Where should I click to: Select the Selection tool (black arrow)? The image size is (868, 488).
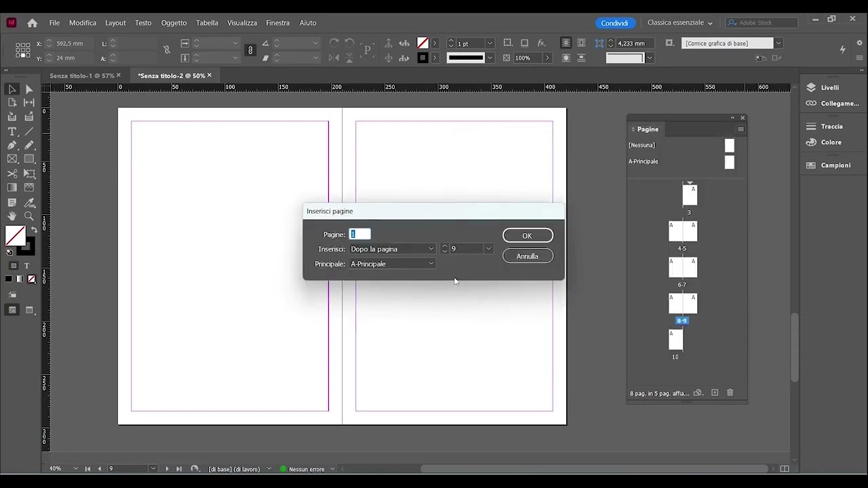(12, 89)
